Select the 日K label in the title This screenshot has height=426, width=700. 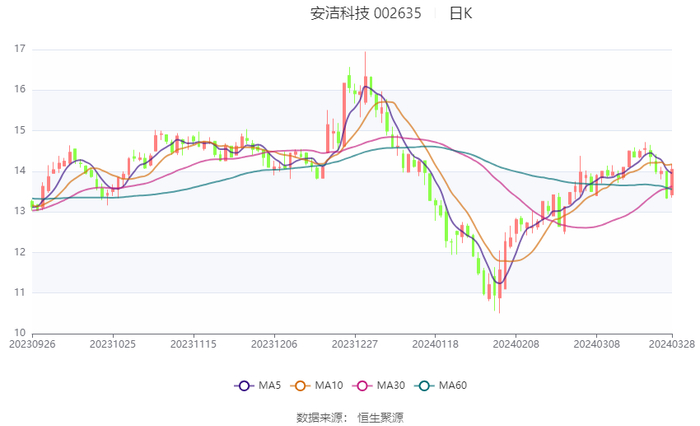[x=460, y=13]
